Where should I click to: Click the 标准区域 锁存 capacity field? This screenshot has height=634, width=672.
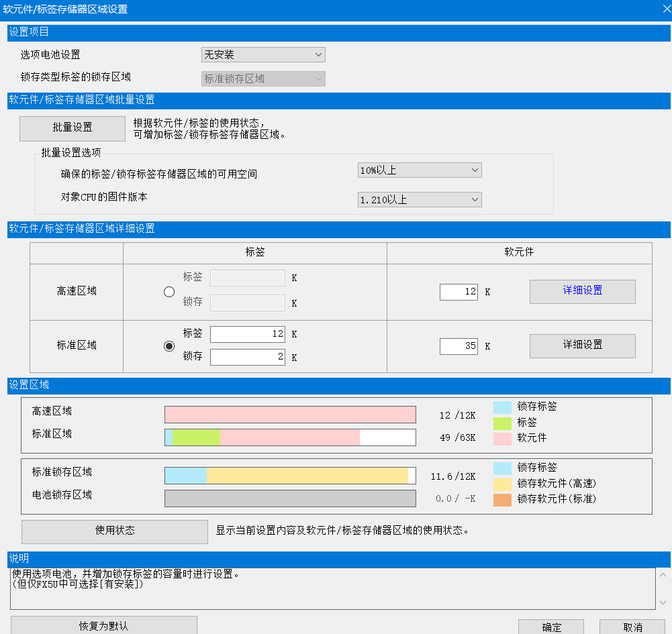pyautogui.click(x=248, y=358)
